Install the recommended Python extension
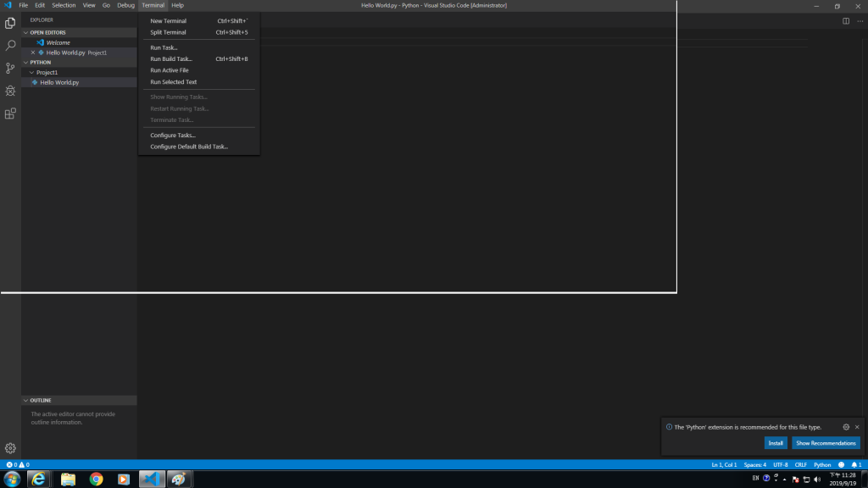Image resolution: width=868 pixels, height=488 pixels. (776, 443)
